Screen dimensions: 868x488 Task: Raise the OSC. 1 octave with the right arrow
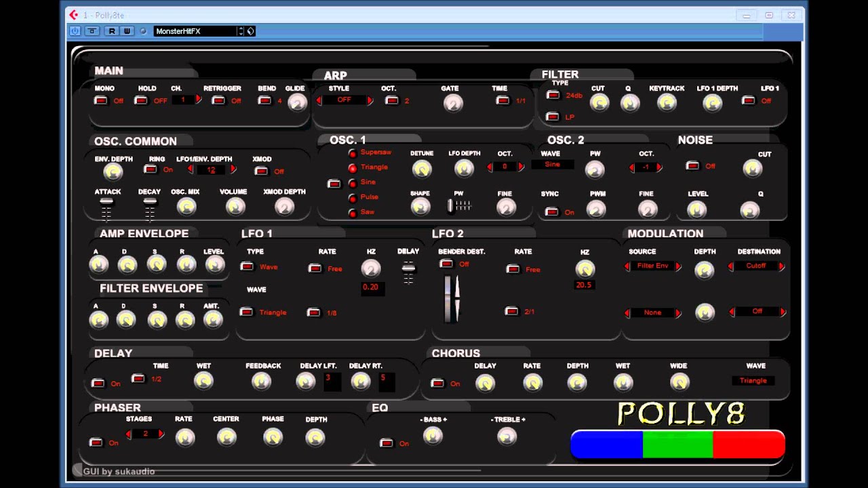click(x=521, y=167)
